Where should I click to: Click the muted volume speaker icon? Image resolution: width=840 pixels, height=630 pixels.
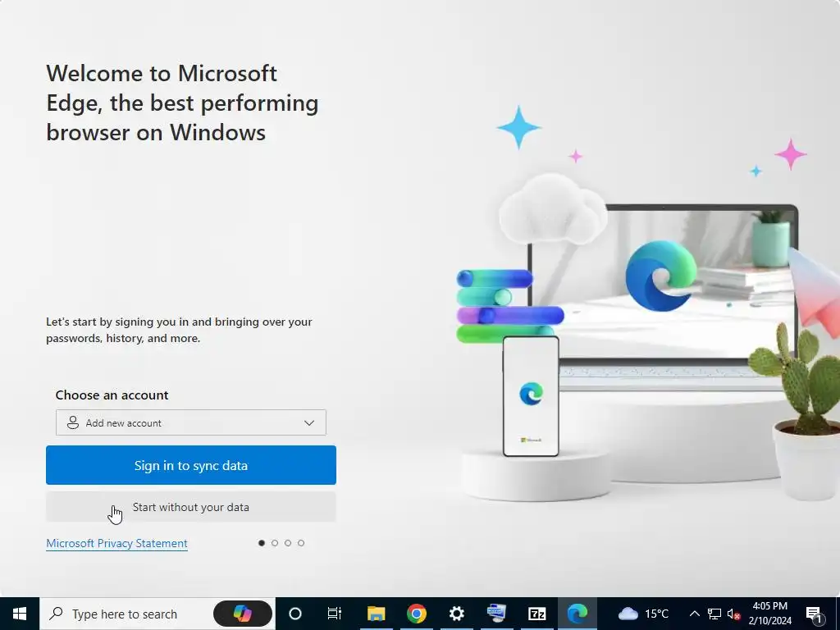(x=733, y=614)
